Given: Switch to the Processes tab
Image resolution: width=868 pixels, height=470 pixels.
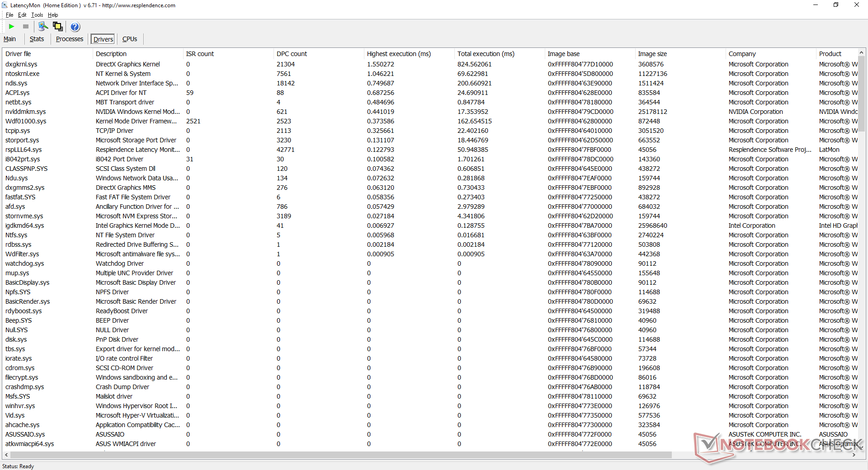Looking at the screenshot, I should point(70,39).
